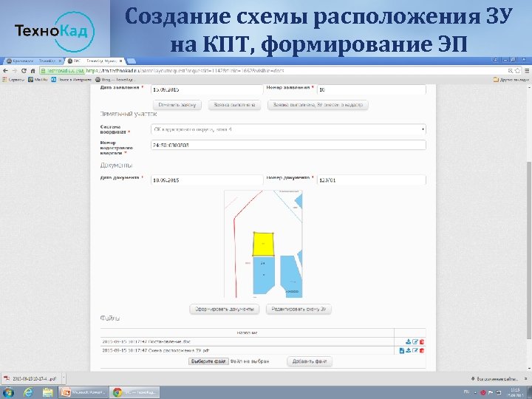Bookmark this page with the star
Screen dimensions: 532x399
click(518, 71)
